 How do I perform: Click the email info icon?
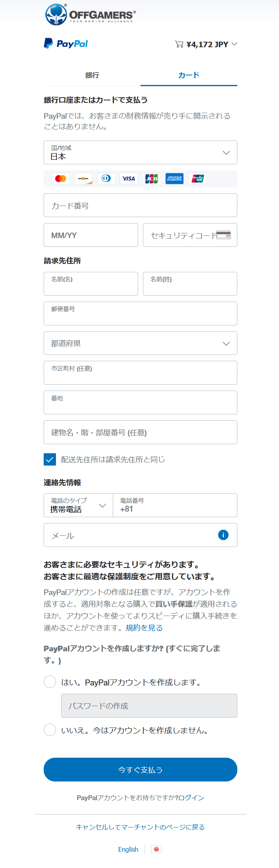click(x=223, y=535)
